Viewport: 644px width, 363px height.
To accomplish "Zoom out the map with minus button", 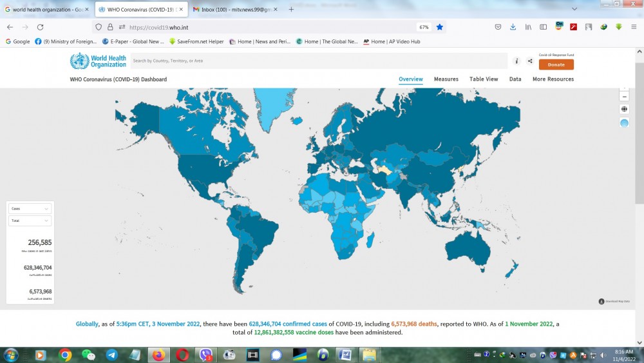I will point(624,96).
